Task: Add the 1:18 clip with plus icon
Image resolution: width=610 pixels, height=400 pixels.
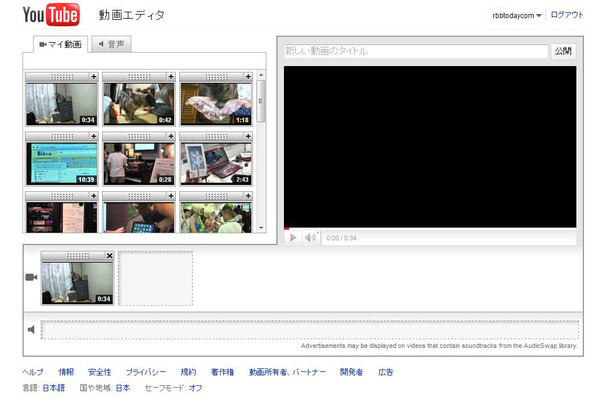Action: [248, 77]
